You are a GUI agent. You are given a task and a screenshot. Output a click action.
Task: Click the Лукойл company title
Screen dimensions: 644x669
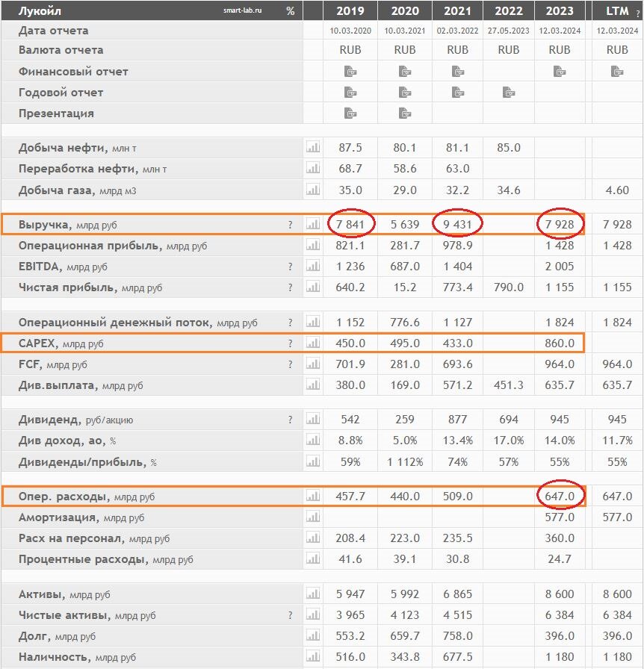click(40, 11)
